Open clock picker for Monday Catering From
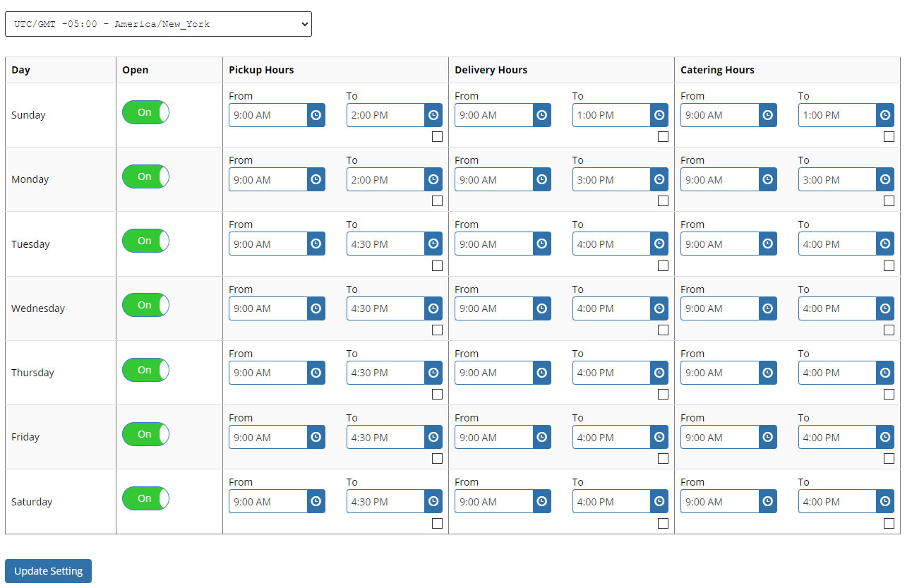The height and width of the screenshot is (588, 912). (768, 179)
